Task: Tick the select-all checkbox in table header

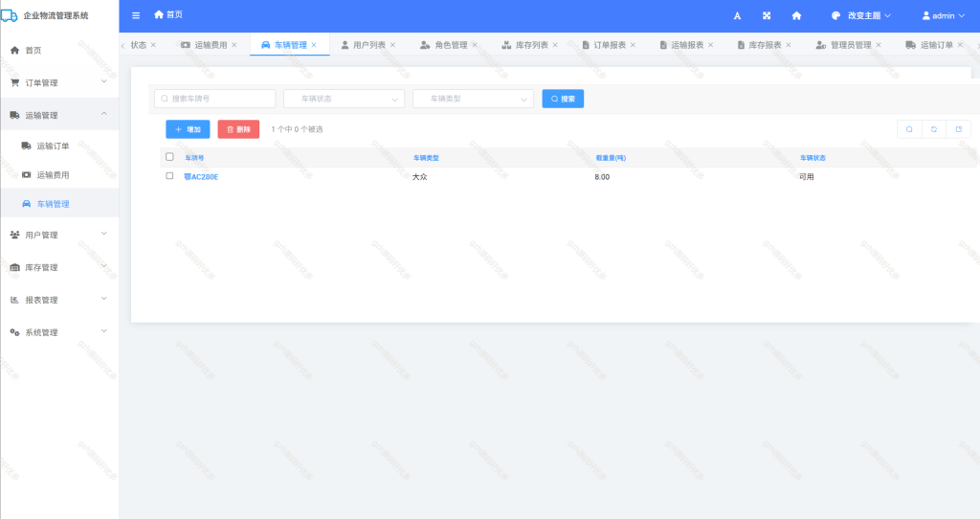Action: (169, 157)
